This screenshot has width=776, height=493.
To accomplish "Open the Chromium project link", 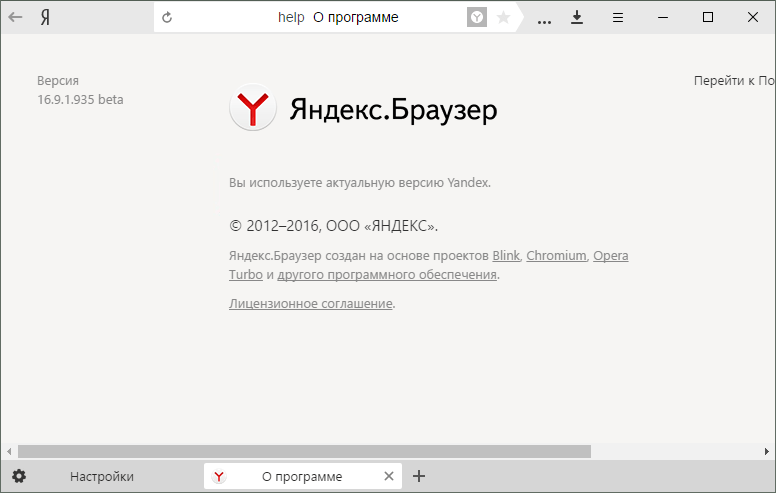I will tap(556, 255).
